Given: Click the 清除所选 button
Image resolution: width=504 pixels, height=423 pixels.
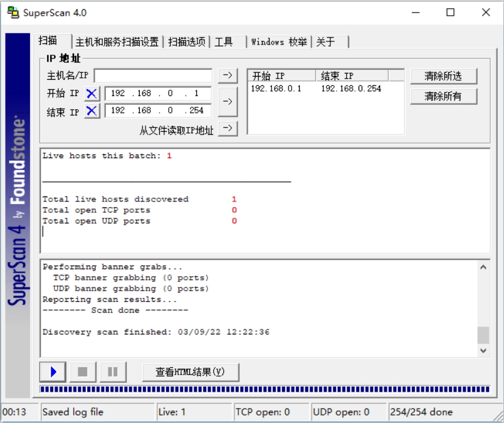Looking at the screenshot, I should (x=443, y=76).
